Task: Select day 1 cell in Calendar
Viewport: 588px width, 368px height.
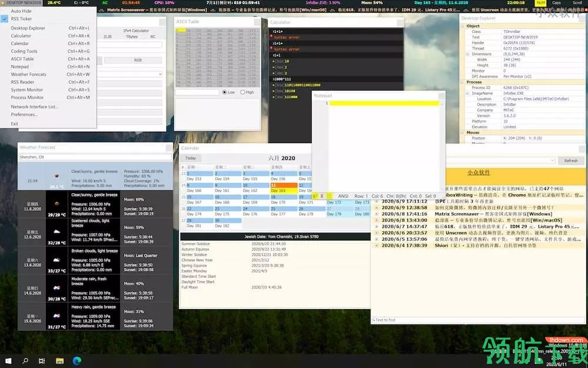Action: pos(201,176)
